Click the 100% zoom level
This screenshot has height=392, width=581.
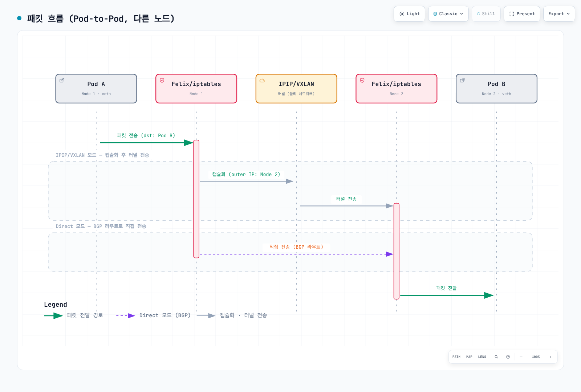[536, 357]
